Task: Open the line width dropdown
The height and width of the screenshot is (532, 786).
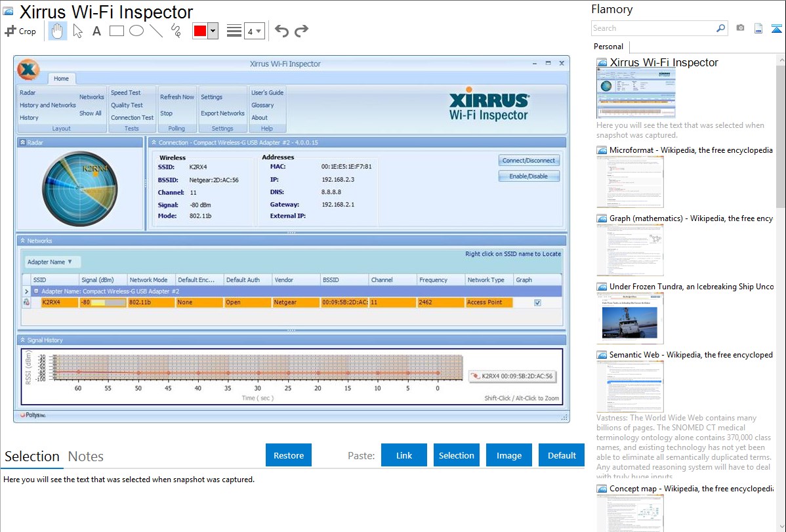Action: [254, 31]
